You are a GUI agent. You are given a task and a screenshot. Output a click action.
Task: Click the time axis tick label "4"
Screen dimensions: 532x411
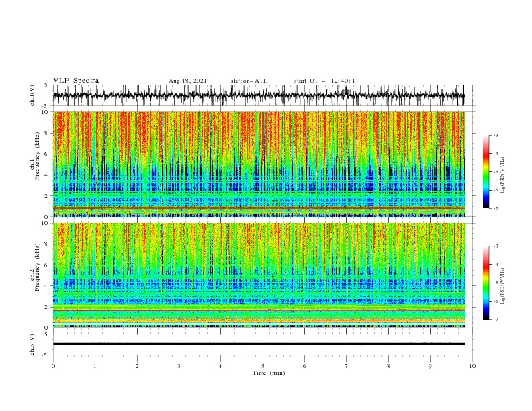click(220, 366)
